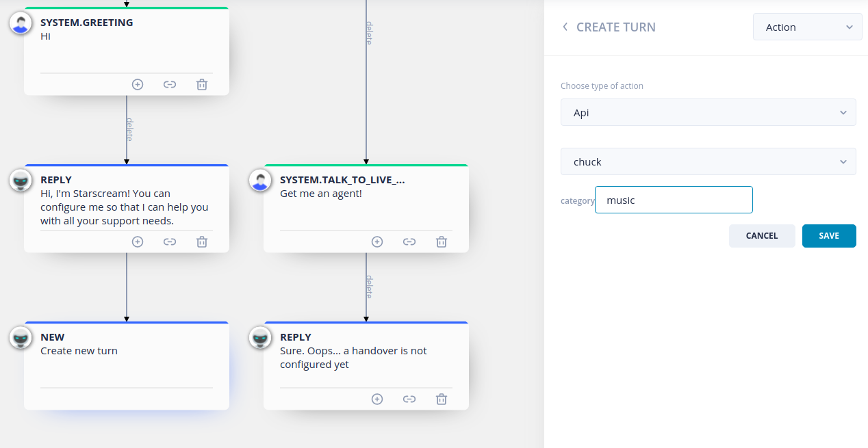Link the 'Get me an agent!' card

(409, 241)
